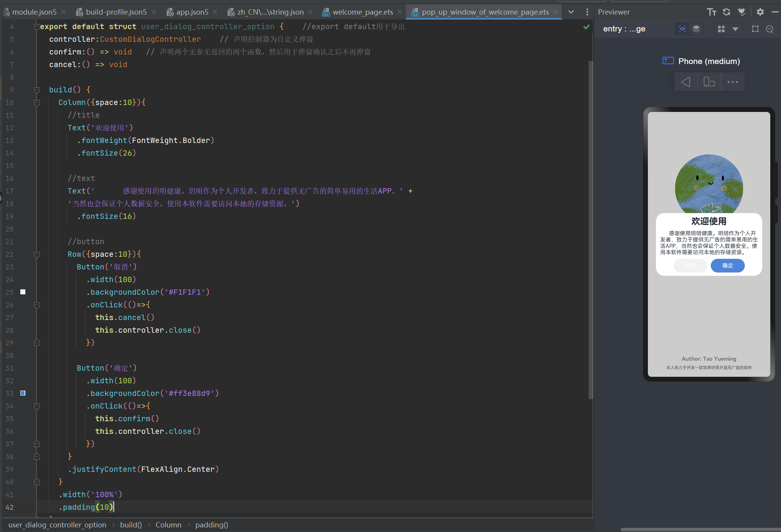The height and width of the screenshot is (532, 781).
Task: Collapse the onClick block at line 34
Action: point(37,406)
